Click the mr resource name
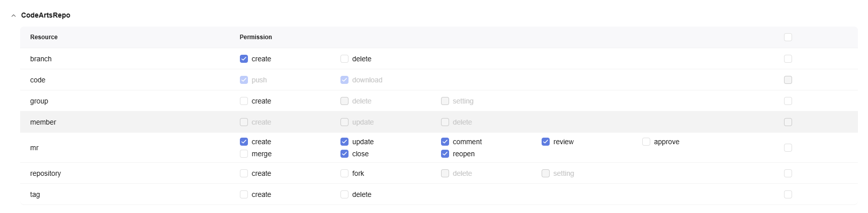 coord(34,148)
